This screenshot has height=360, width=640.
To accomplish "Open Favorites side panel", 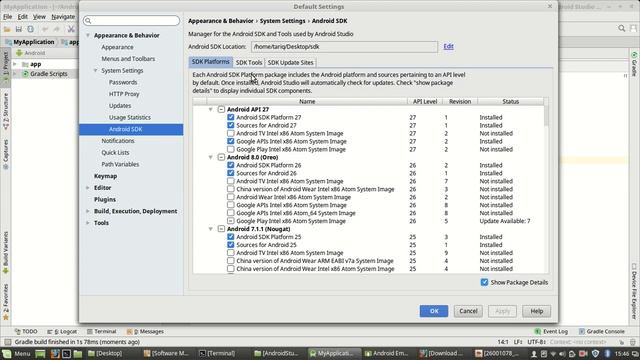I will (6, 302).
